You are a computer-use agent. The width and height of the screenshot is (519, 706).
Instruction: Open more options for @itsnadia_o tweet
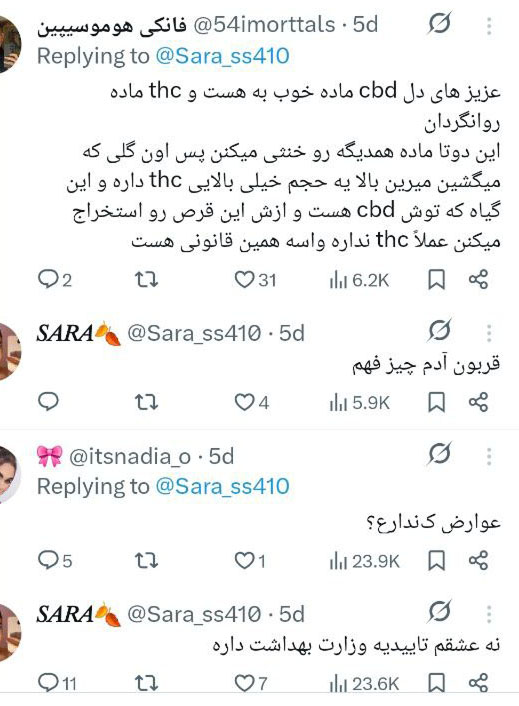pyautogui.click(x=489, y=456)
